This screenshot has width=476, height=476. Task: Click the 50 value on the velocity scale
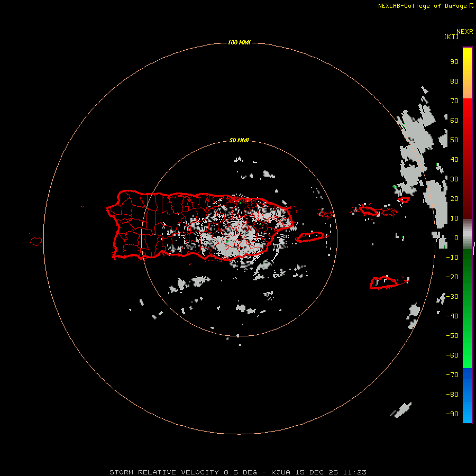pyautogui.click(x=454, y=140)
